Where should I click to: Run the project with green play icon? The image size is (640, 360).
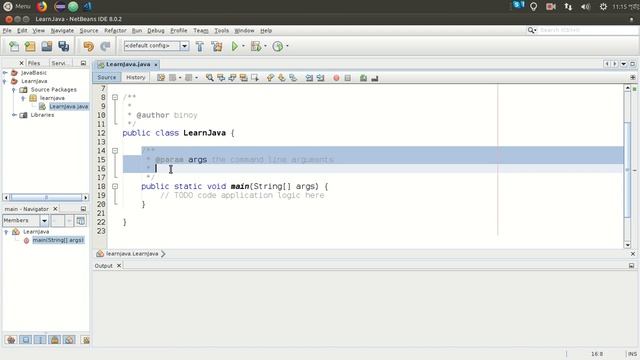[235, 46]
